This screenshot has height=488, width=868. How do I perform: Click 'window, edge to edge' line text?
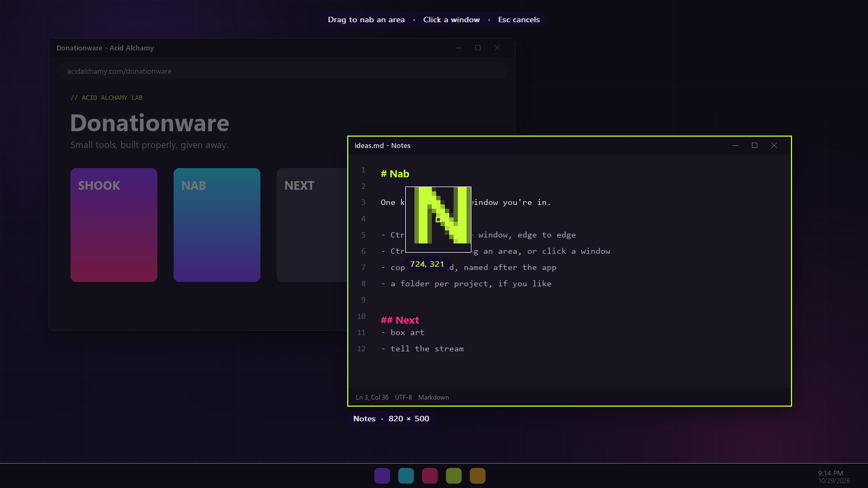[527, 235]
